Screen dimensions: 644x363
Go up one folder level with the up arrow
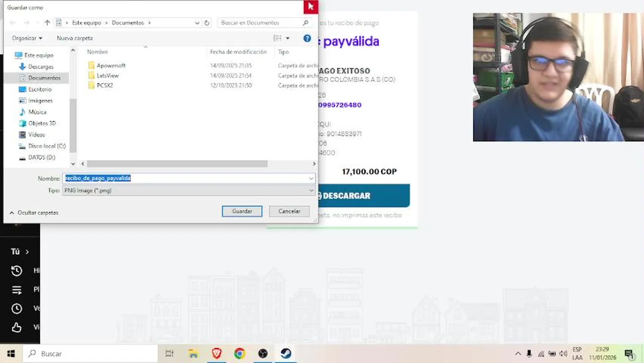tap(47, 23)
